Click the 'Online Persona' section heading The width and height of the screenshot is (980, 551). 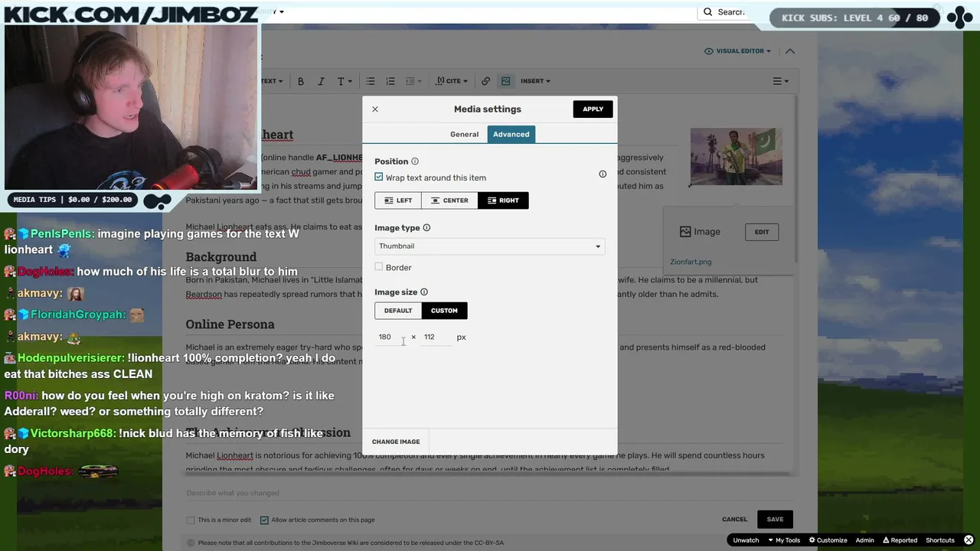230,324
